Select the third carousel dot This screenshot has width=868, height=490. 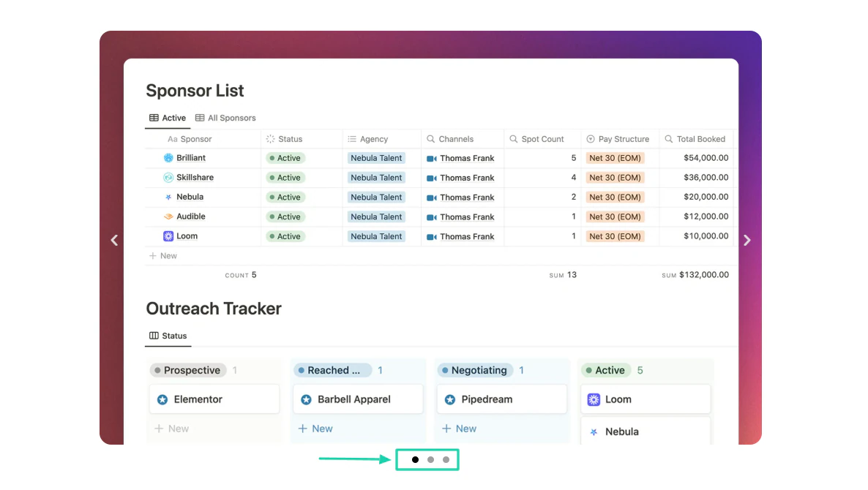(x=446, y=459)
